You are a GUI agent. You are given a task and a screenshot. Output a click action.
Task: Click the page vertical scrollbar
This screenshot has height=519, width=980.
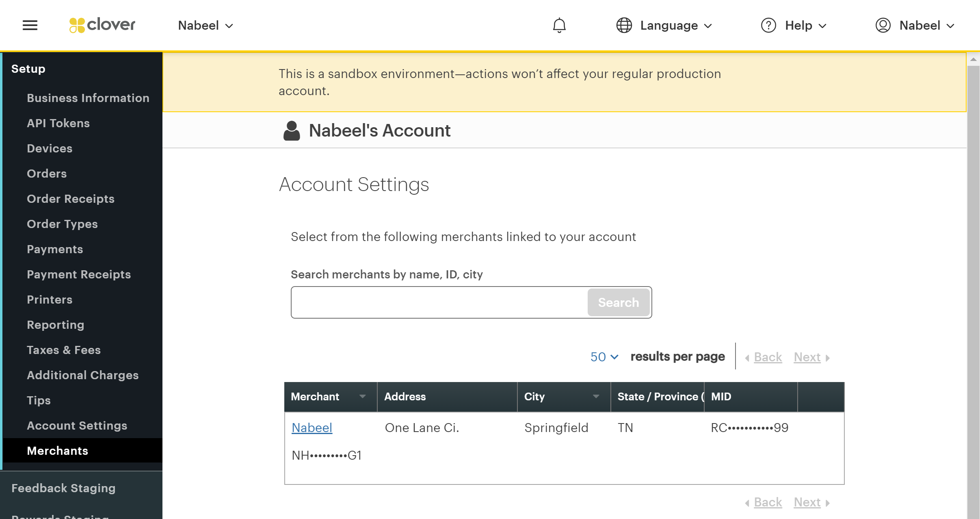pos(973,284)
